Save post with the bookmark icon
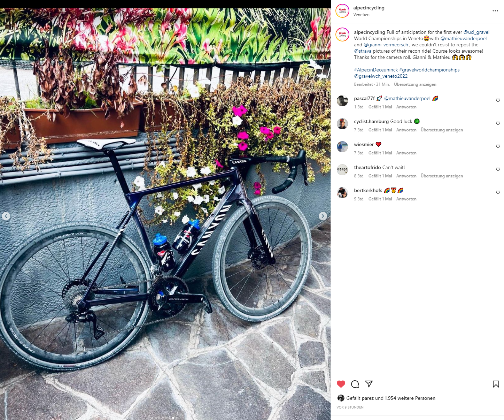Screen dimensions: 504x420 pos(496,384)
